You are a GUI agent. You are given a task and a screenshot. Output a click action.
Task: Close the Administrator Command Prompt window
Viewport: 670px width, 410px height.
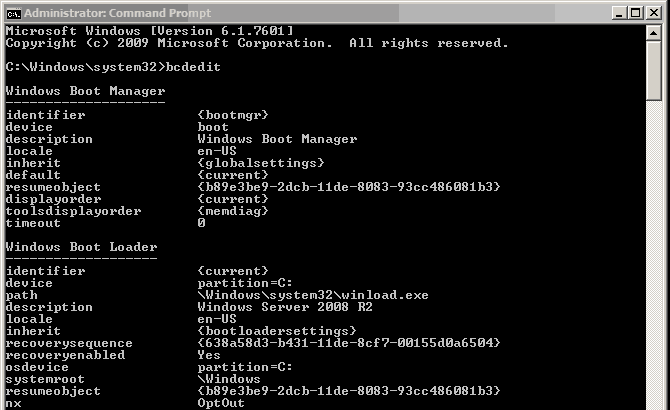click(654, 13)
